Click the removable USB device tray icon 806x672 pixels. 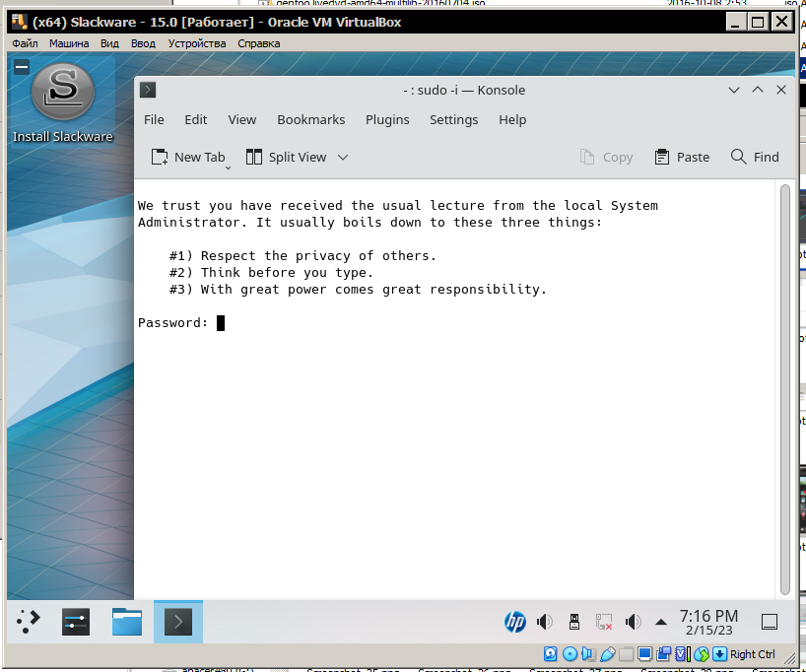coord(574,622)
